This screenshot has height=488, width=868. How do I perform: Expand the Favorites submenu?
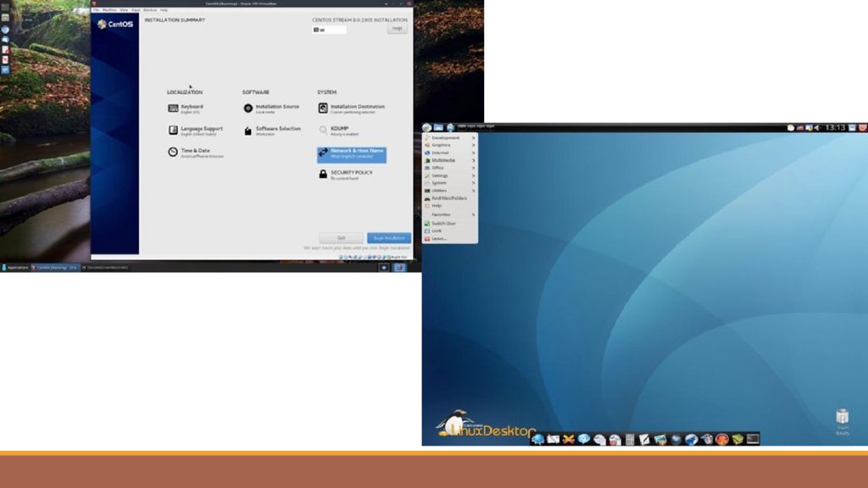(449, 214)
